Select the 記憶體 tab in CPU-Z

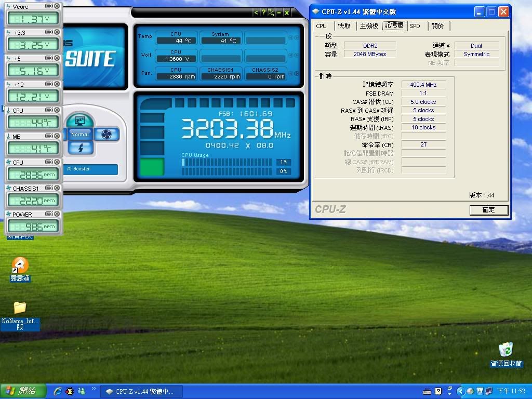point(394,25)
